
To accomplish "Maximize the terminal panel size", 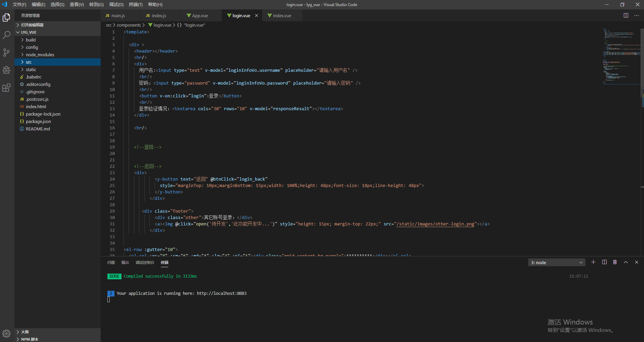I will (x=626, y=262).
